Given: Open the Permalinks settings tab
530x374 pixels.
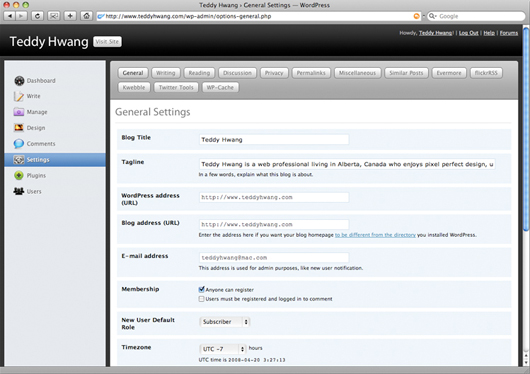Looking at the screenshot, I should pos(311,73).
